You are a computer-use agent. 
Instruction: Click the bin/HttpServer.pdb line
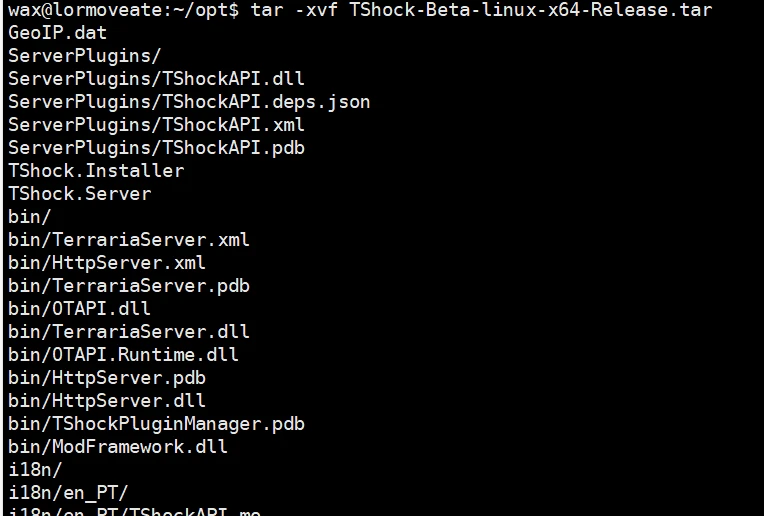107,378
